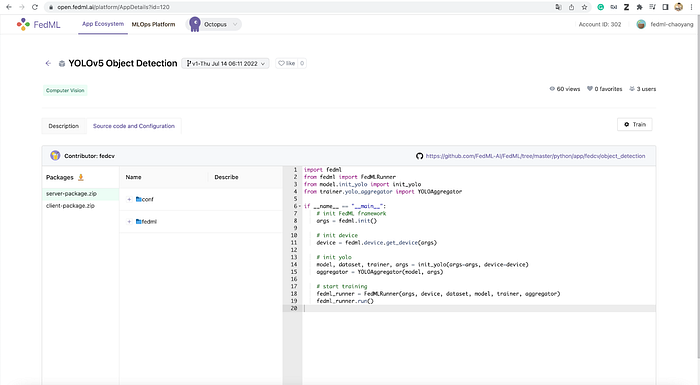The width and height of the screenshot is (700, 385).
Task: Click code line 1 'import fedml'
Action: [x=323, y=170]
